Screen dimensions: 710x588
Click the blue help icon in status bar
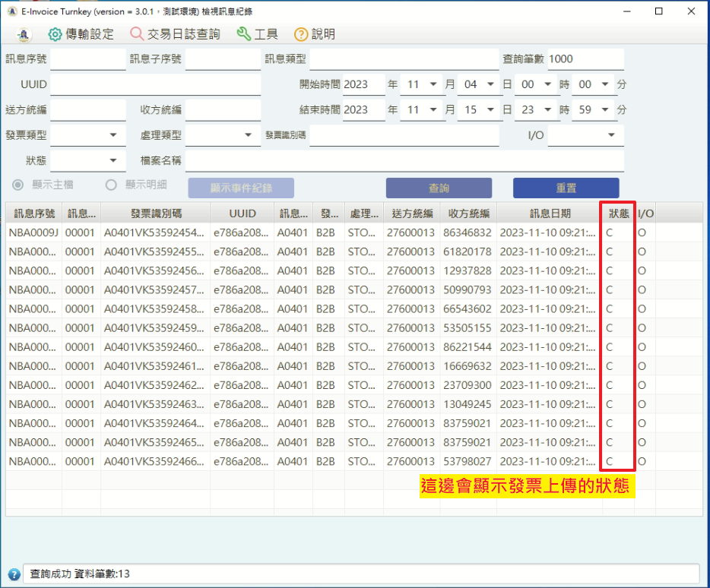pyautogui.click(x=14, y=574)
